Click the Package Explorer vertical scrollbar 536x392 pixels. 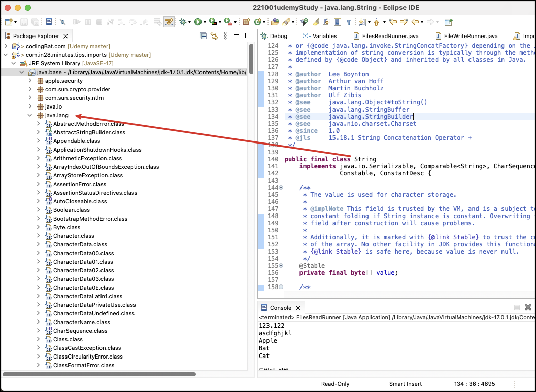pos(251,58)
